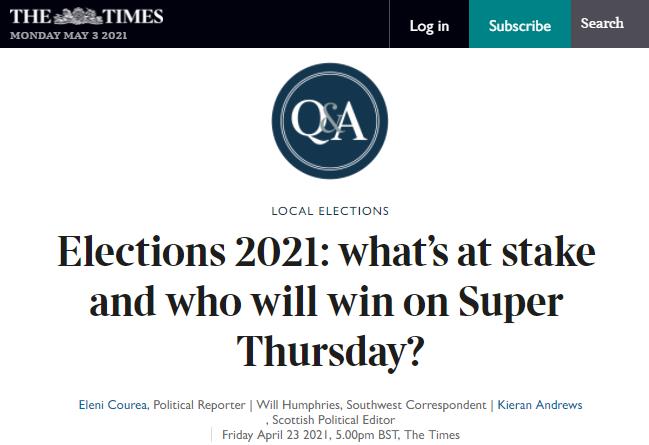649x445 pixels.
Task: Click the Q&A circular badge
Action: (x=329, y=121)
